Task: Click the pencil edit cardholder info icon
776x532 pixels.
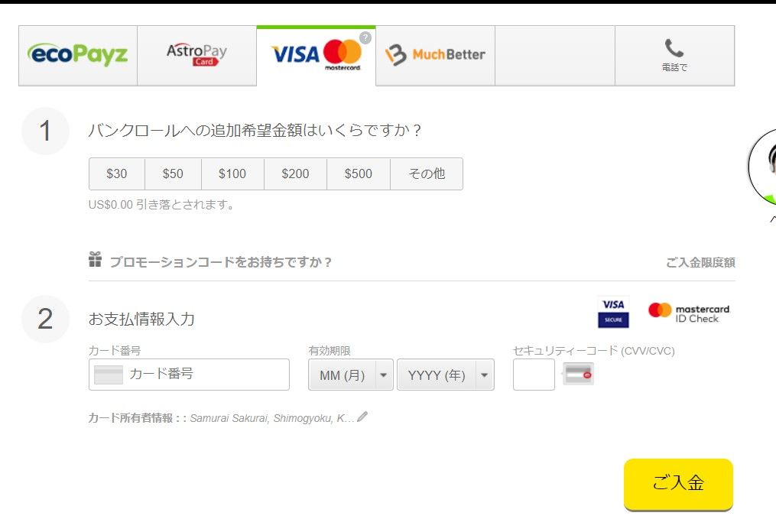Action: (x=362, y=417)
